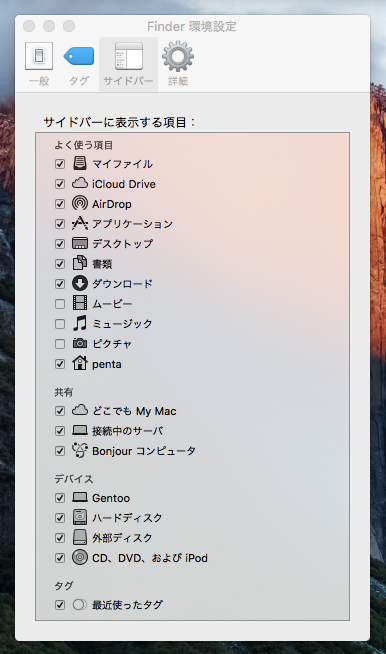
Task: Click the 最近使ったタグ tag circle icon
Action: 80,604
